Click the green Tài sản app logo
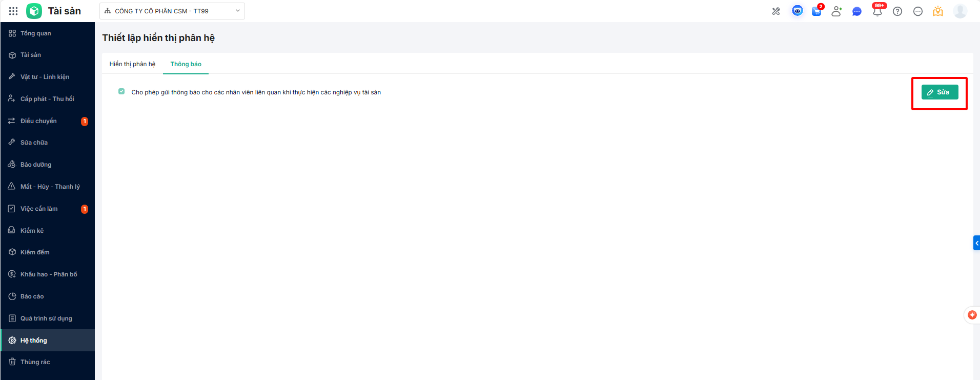The height and width of the screenshot is (380, 980). tap(34, 11)
